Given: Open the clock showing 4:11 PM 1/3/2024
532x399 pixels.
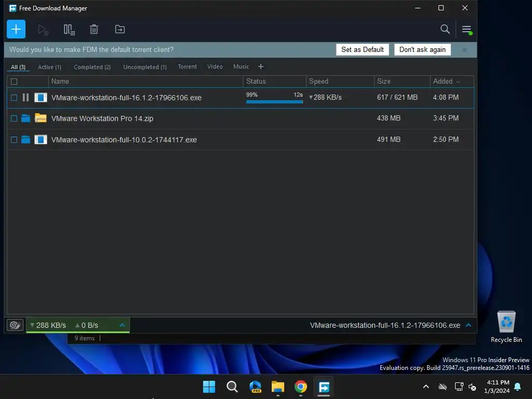Looking at the screenshot, I should click(498, 387).
